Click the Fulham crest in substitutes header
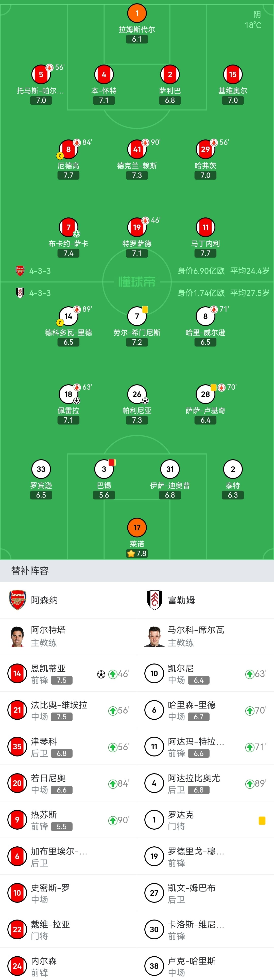Image resolution: width=274 pixels, height=980 pixels. 154,600
